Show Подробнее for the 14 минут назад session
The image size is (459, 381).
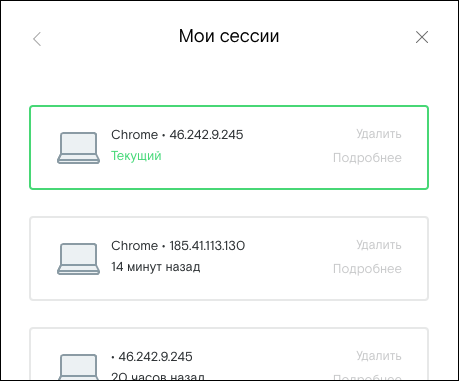pyautogui.click(x=367, y=269)
